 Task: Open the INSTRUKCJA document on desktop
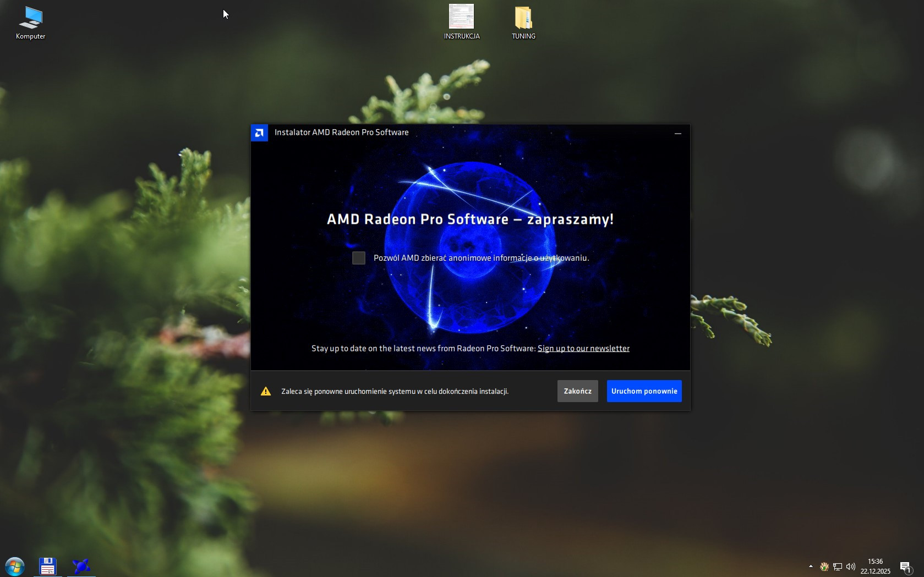(462, 22)
